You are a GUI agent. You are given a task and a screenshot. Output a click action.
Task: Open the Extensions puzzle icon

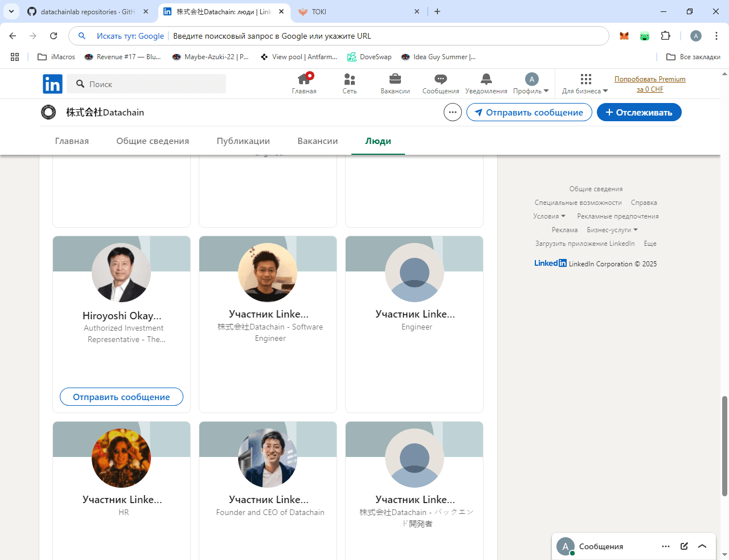pyautogui.click(x=665, y=36)
